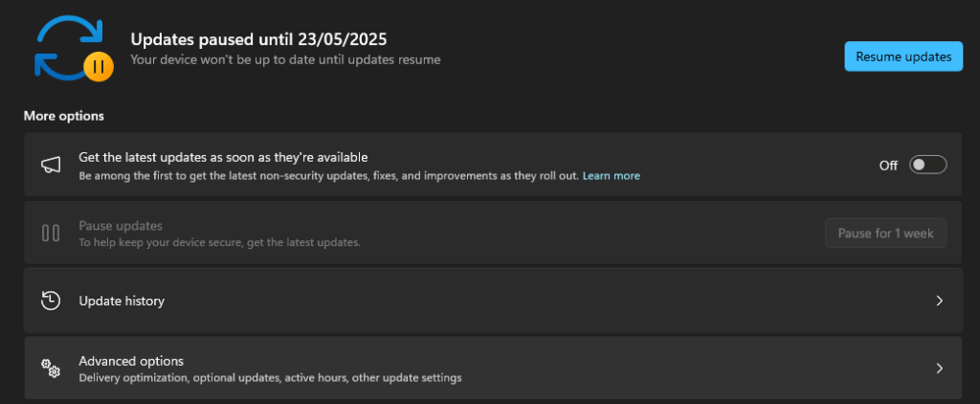Open Advanced options using its right chevron
Image resolution: width=980 pixels, height=404 pixels.
click(x=939, y=369)
